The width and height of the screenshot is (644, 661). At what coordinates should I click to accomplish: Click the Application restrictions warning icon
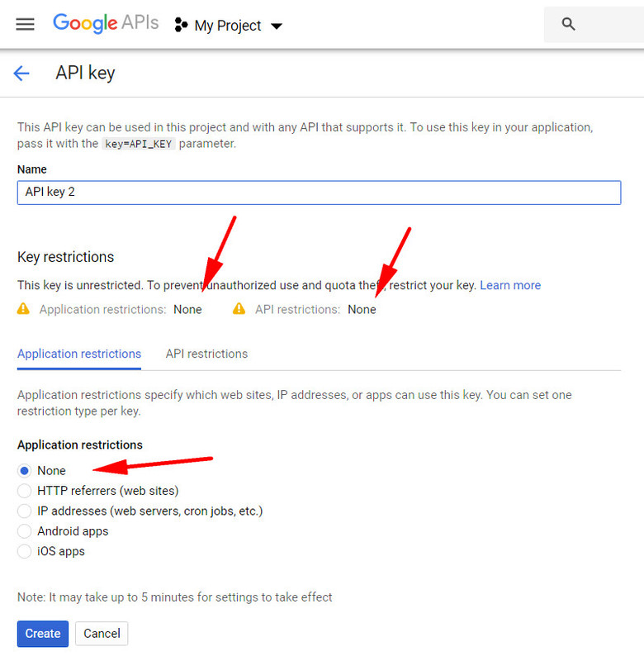point(24,308)
